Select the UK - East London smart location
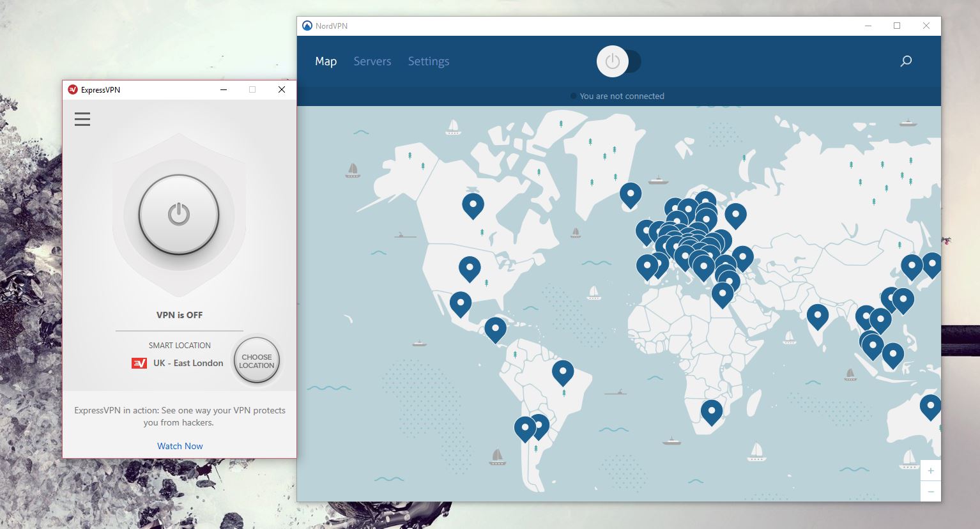Screen dimensions: 980x529 188,363
